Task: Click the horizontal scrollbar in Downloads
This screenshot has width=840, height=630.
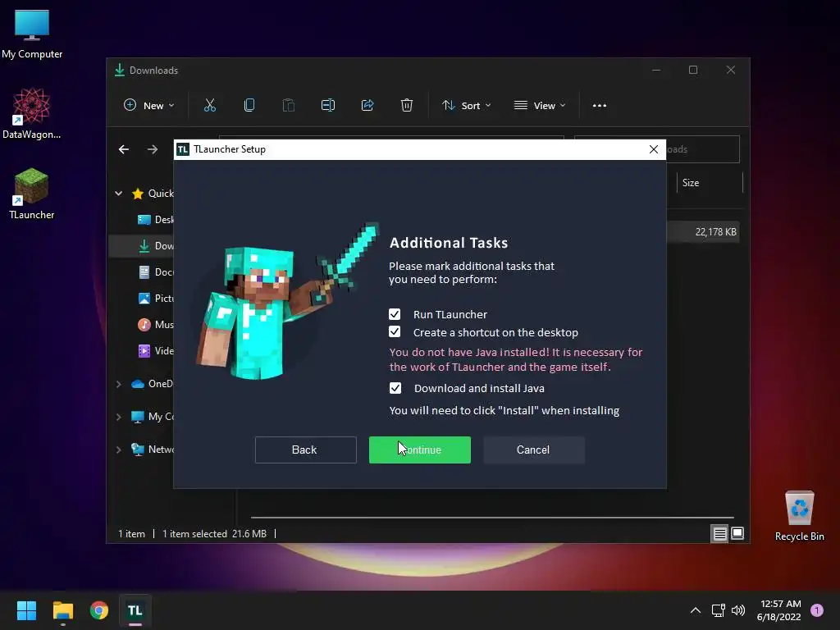Action: tap(492, 518)
